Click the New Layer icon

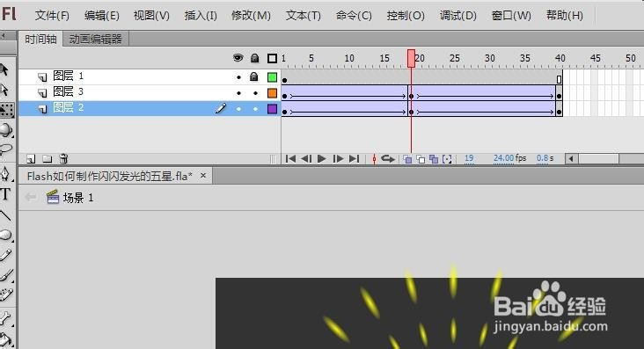(x=31, y=159)
